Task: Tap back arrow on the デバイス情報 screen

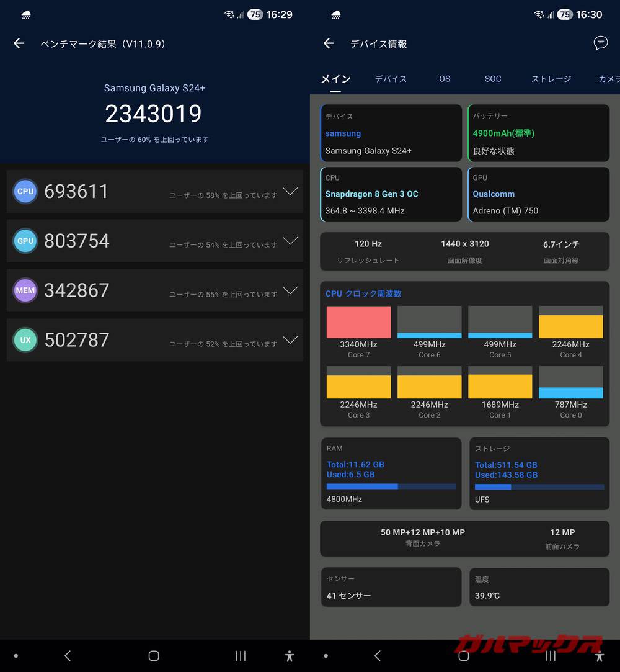Action: click(329, 43)
